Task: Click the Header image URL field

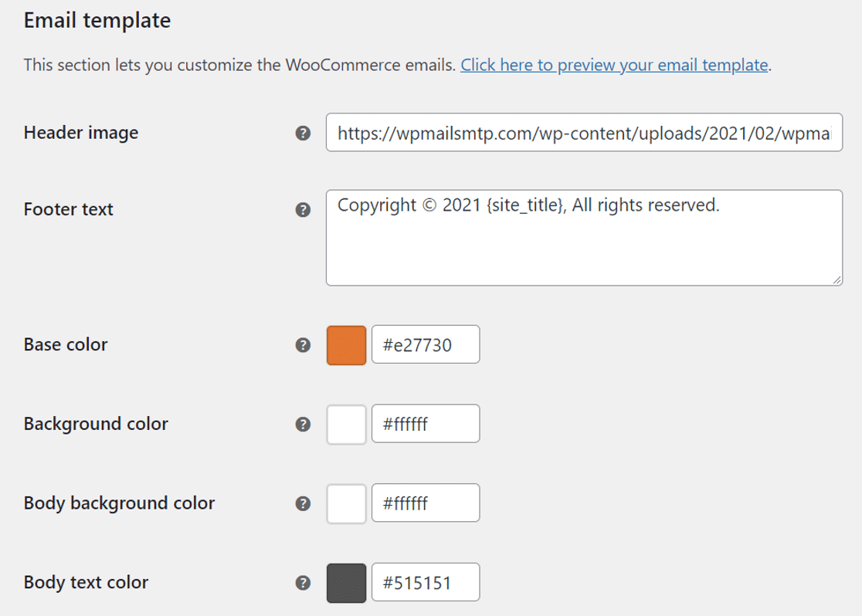Action: [x=582, y=133]
